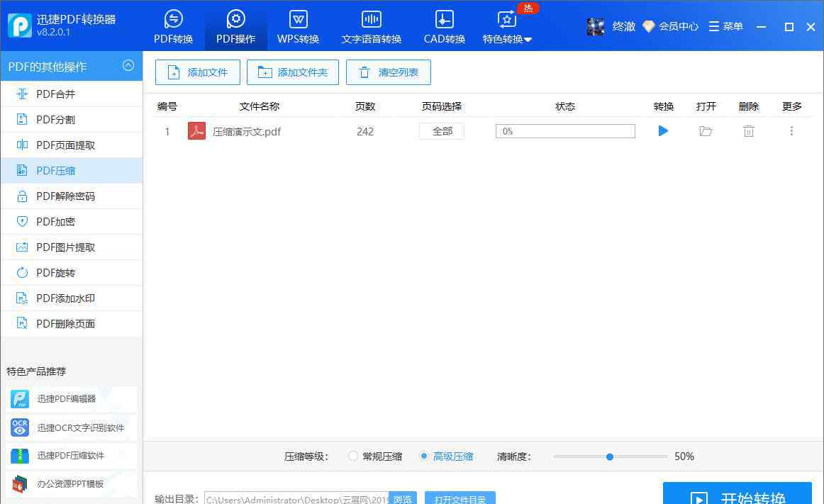Start converting 压缩演示文.pdf with play icon

(663, 131)
